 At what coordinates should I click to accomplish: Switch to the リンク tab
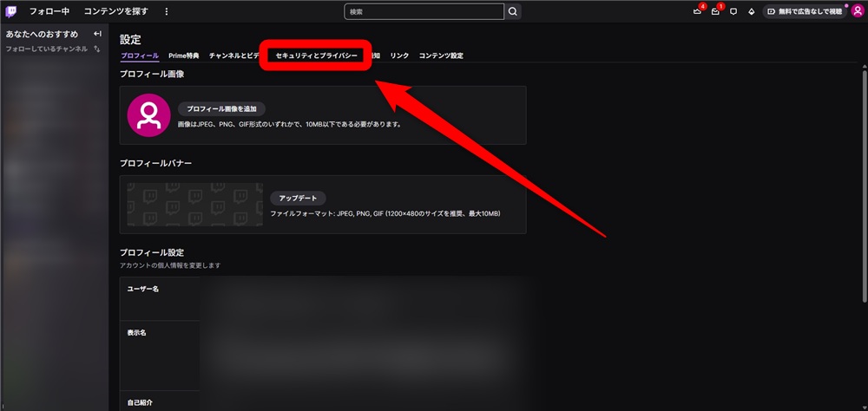point(399,55)
